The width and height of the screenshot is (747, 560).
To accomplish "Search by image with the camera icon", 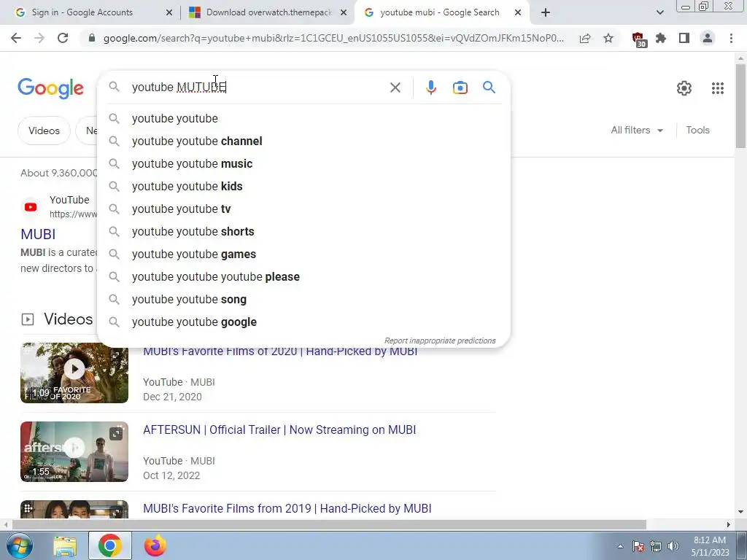I will pyautogui.click(x=460, y=87).
